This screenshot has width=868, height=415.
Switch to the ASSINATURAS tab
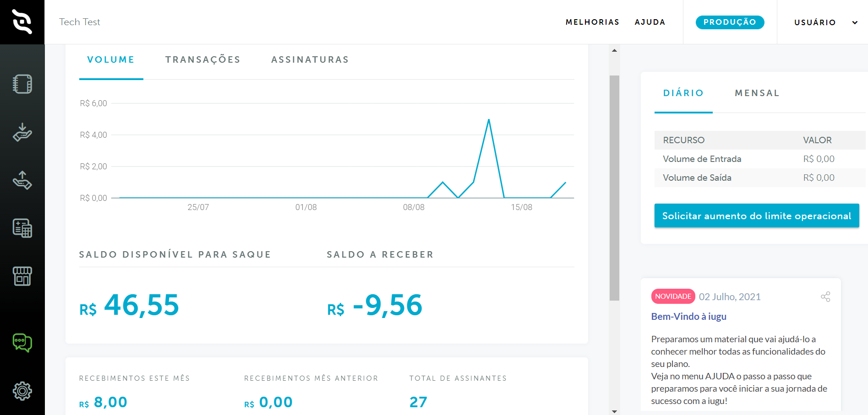click(x=310, y=60)
